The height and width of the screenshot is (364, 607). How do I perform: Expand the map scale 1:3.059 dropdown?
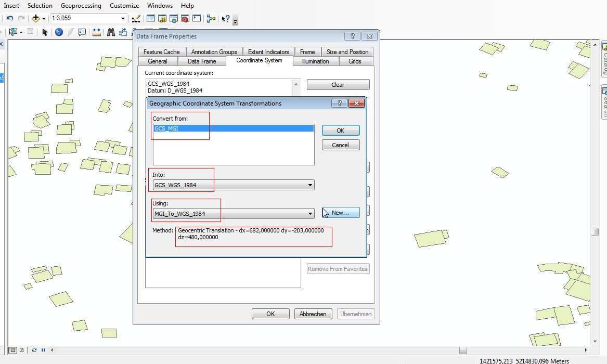(123, 19)
